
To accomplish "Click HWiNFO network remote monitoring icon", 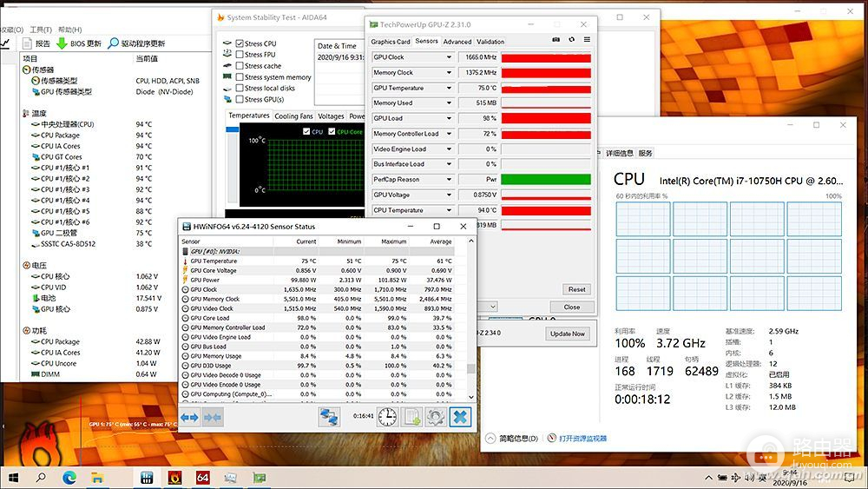I will (329, 416).
